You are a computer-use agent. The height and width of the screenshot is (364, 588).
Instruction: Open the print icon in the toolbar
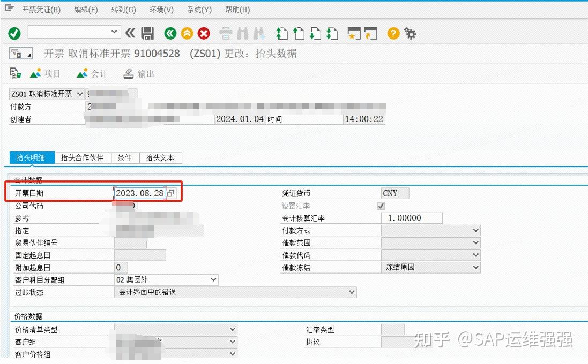(225, 33)
